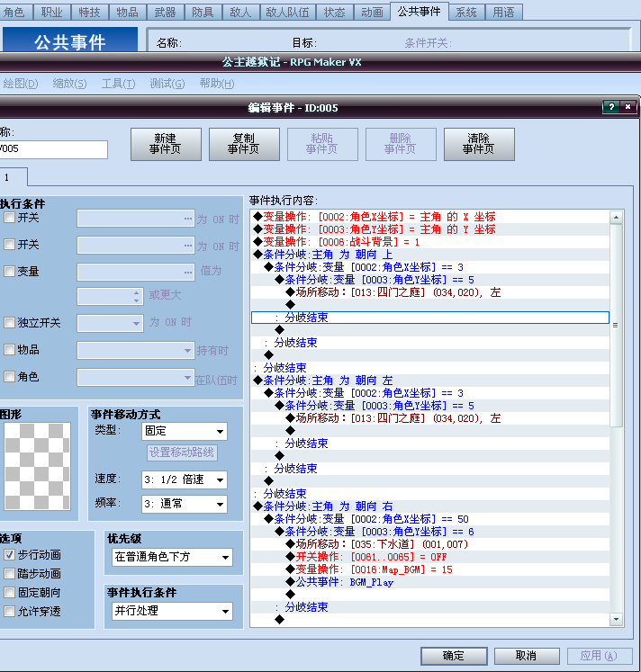Enable the 变量 condition checkbox

[9, 272]
